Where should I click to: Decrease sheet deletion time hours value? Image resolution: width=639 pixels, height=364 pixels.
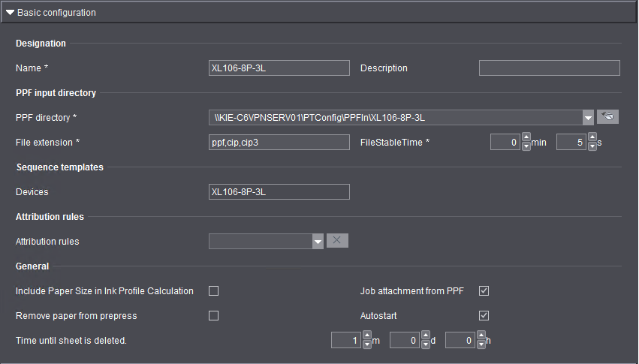(481, 344)
